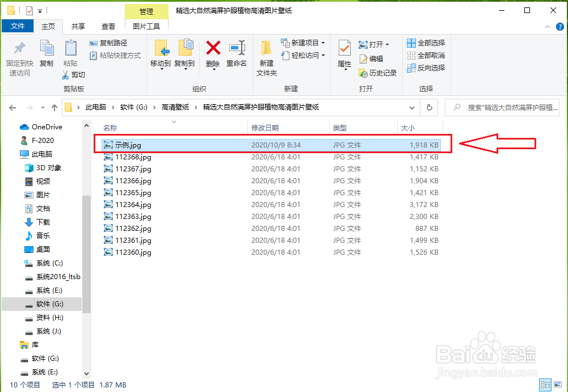Switch to the 查看 (View) ribbon tab
568x392 pixels.
click(108, 26)
